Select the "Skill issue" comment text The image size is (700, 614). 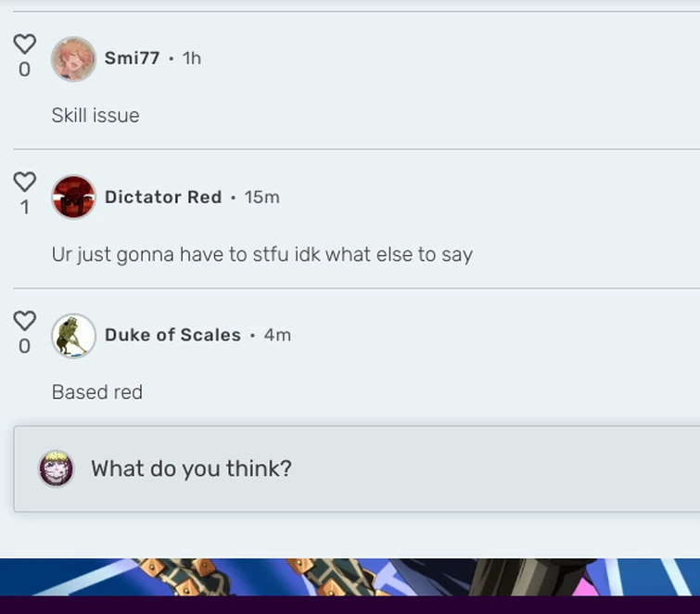[x=95, y=115]
